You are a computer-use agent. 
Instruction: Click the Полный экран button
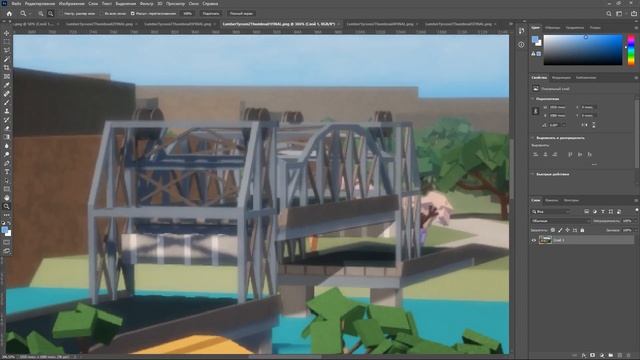coord(241,13)
